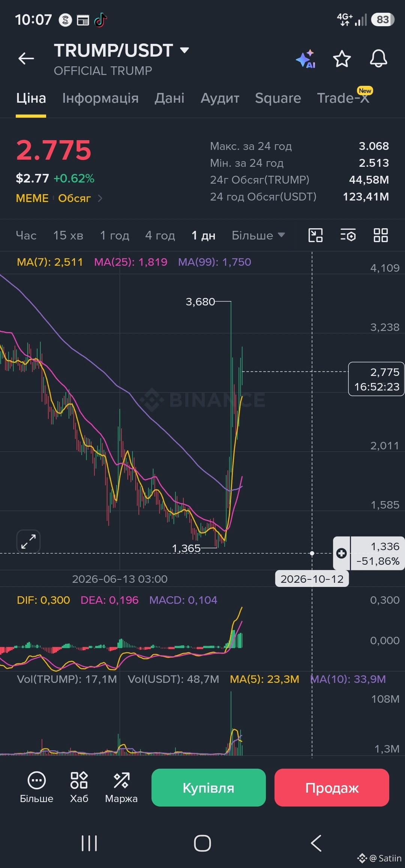The width and height of the screenshot is (405, 868).
Task: Open the AI sparkle assistant icon
Action: [306, 59]
